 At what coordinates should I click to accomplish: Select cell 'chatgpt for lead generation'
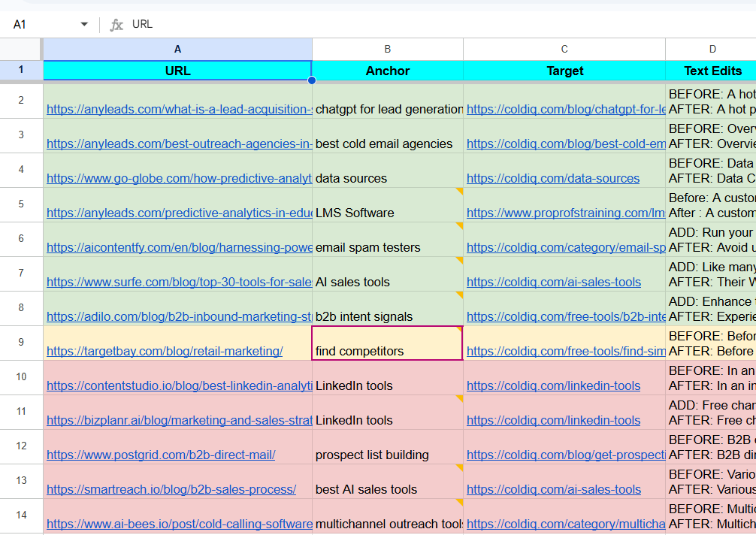388,101
